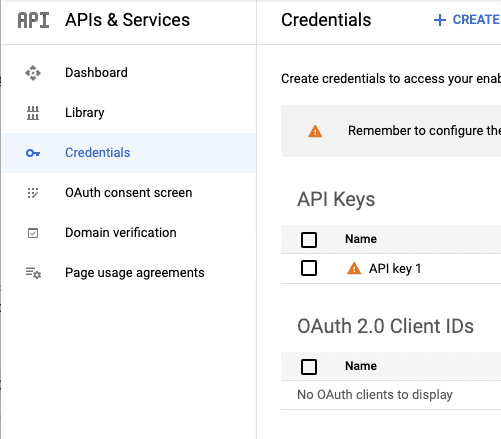Click the warning triangle in the reminder banner

(315, 131)
